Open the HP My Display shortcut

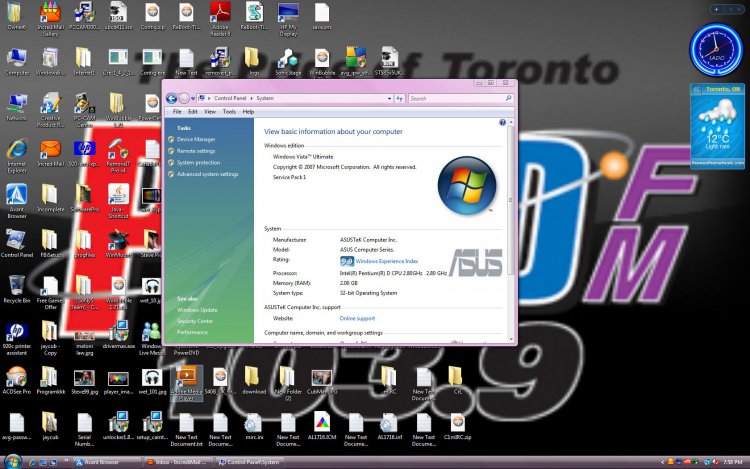coord(288,19)
